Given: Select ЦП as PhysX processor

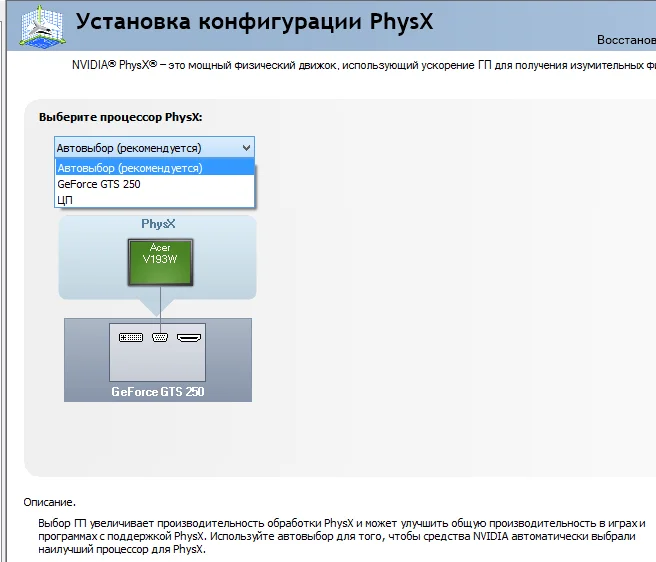Looking at the screenshot, I should click(155, 200).
